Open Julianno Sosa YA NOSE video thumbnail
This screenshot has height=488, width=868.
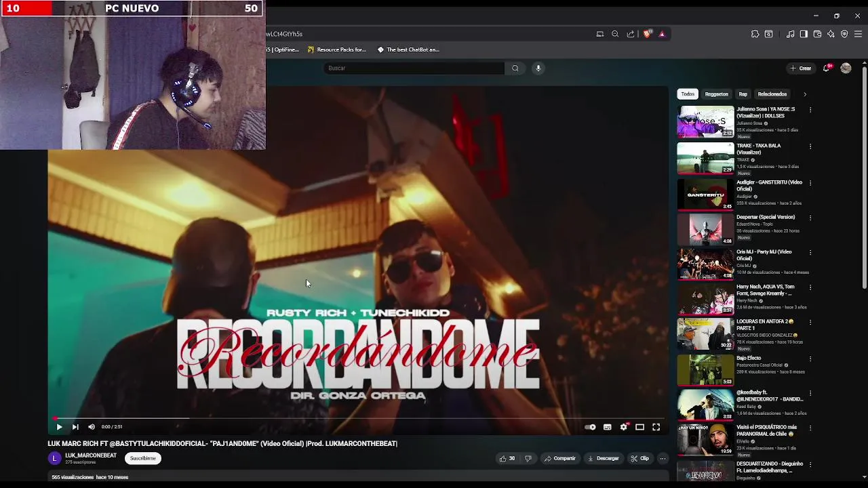coord(705,122)
